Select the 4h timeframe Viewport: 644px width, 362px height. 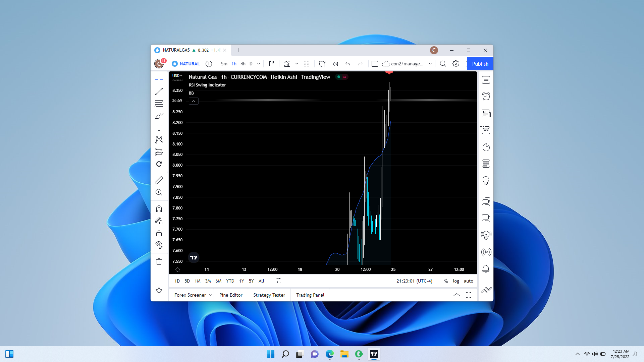point(243,64)
